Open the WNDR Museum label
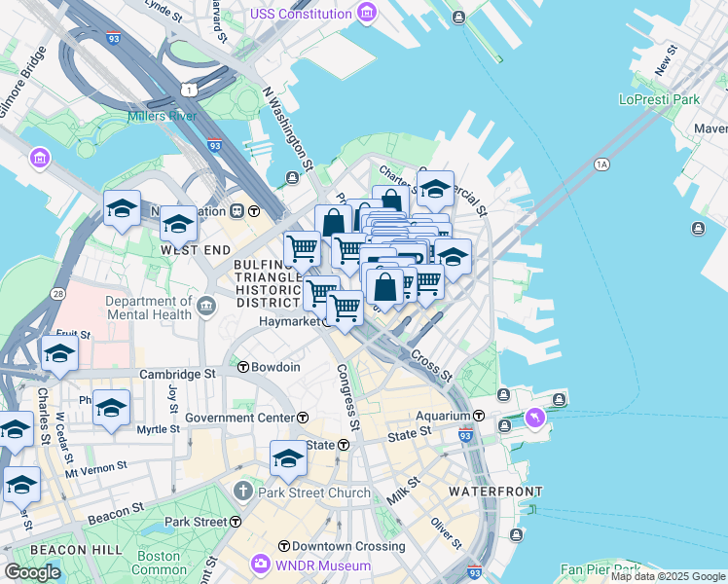The image size is (728, 584). point(323,566)
